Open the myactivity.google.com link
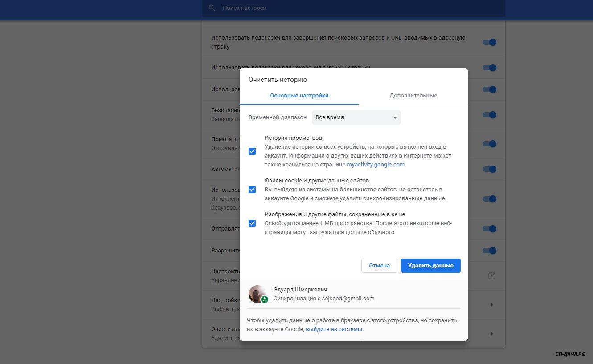Image resolution: width=593 pixels, height=364 pixels. [376, 165]
